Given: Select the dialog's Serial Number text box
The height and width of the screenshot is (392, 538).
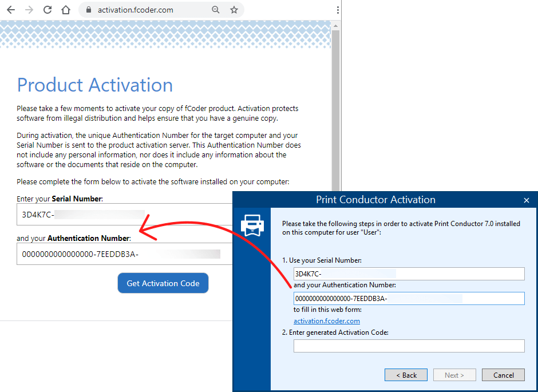Looking at the screenshot, I should click(x=409, y=274).
